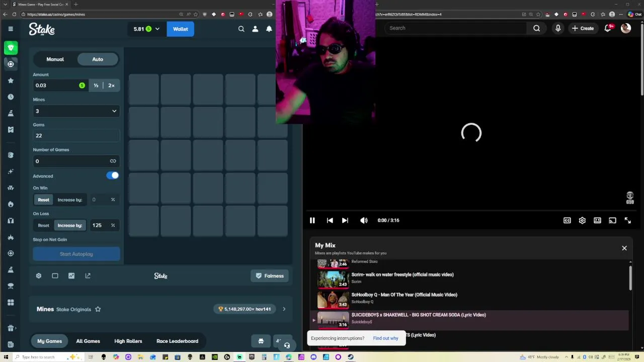Switch to Manual betting mode
The height and width of the screenshot is (362, 644).
point(55,59)
